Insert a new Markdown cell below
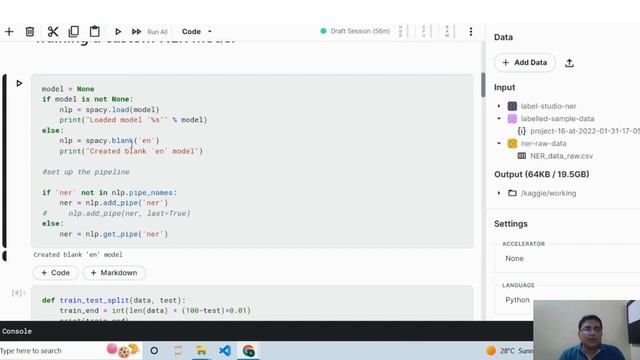 tap(114, 273)
